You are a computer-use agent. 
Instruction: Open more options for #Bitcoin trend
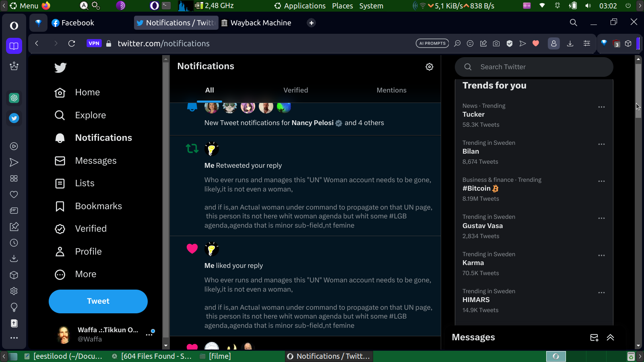coord(601,181)
